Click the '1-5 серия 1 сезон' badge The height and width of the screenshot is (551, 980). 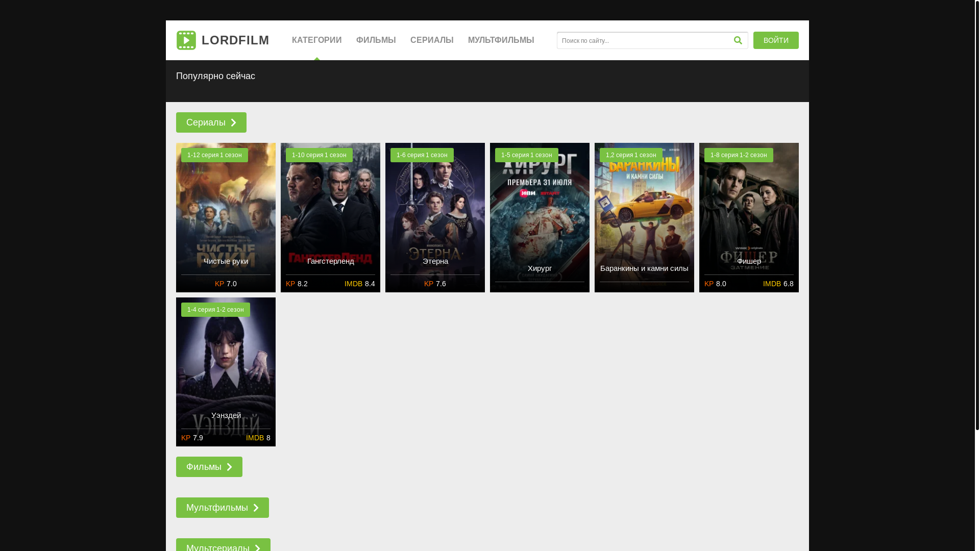(526, 155)
